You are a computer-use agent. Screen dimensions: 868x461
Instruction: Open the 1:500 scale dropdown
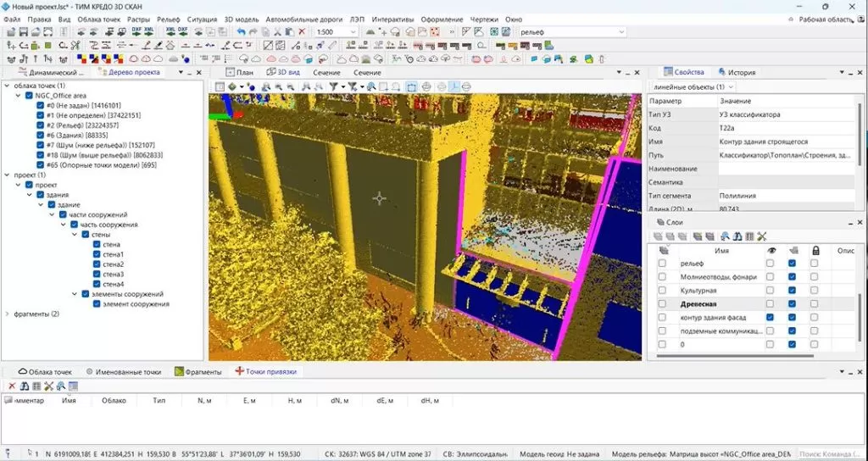[352, 32]
